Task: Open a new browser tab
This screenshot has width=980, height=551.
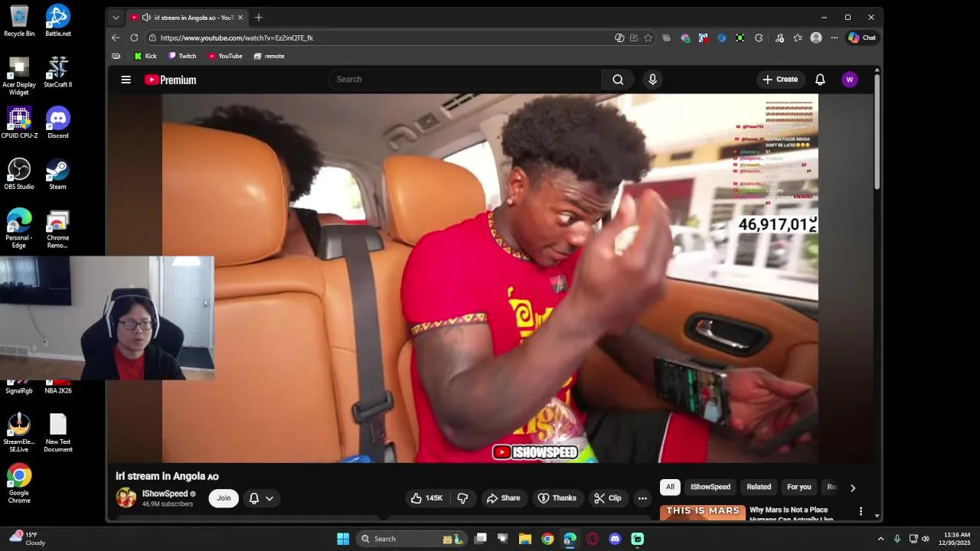Action: 259,18
